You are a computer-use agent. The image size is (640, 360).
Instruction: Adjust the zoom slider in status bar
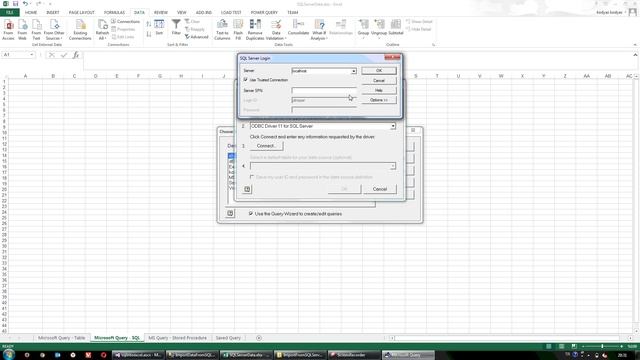coord(602,347)
